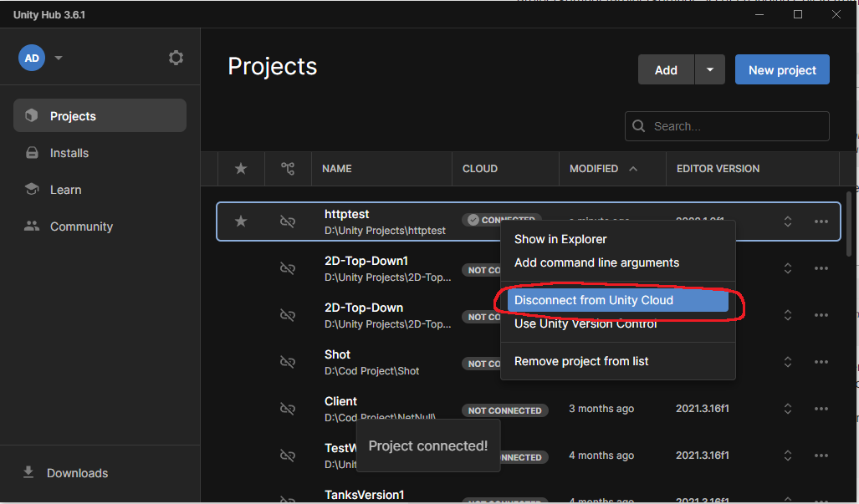Click the star column header
Screen dimensions: 859x504
tap(240, 168)
